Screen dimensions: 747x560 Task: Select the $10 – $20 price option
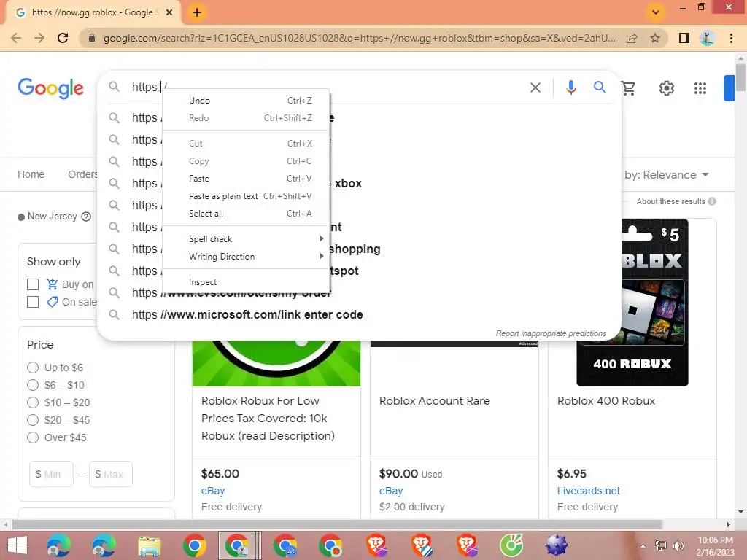pos(32,402)
